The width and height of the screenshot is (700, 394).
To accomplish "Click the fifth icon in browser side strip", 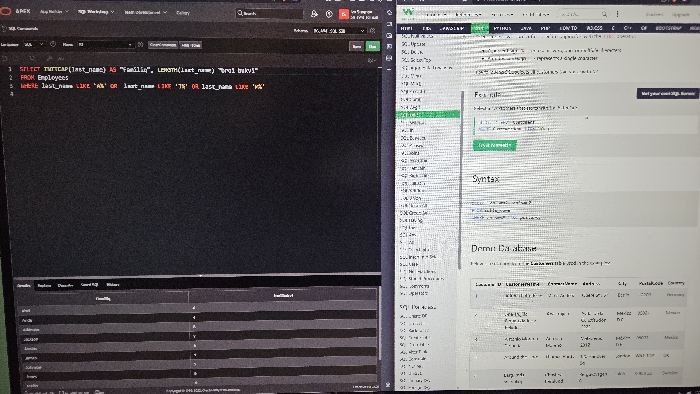I will point(389,58).
